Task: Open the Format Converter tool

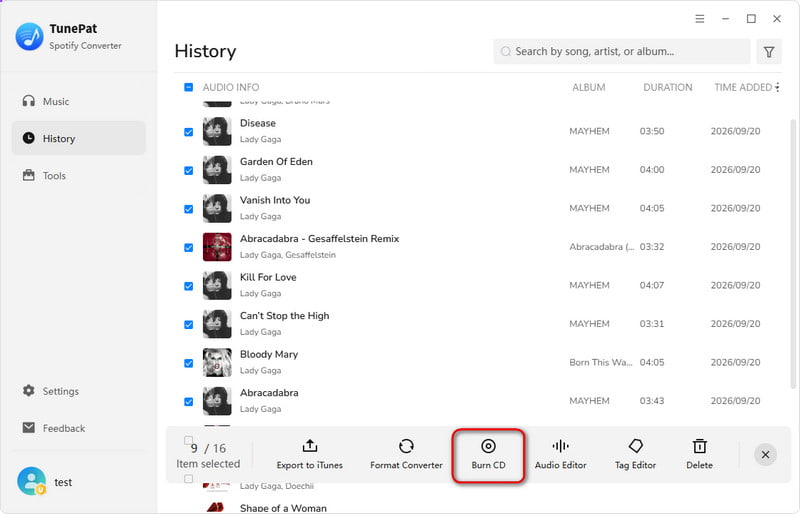Action: coord(406,455)
